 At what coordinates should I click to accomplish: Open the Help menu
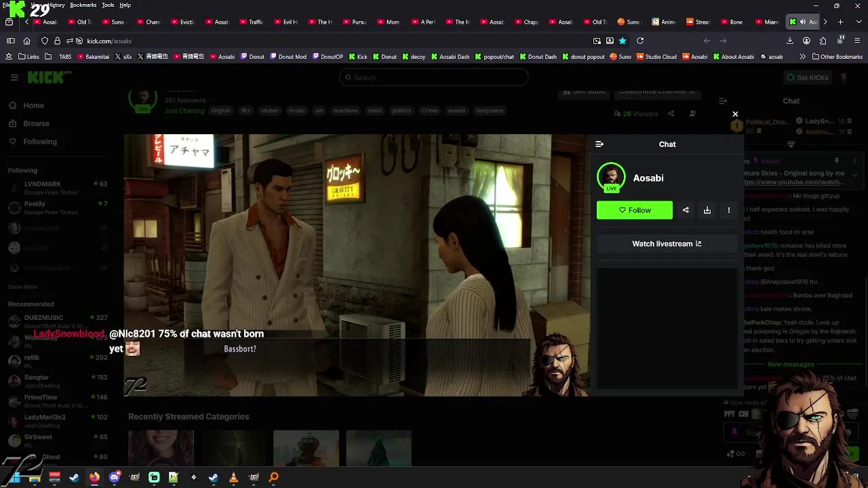125,5
